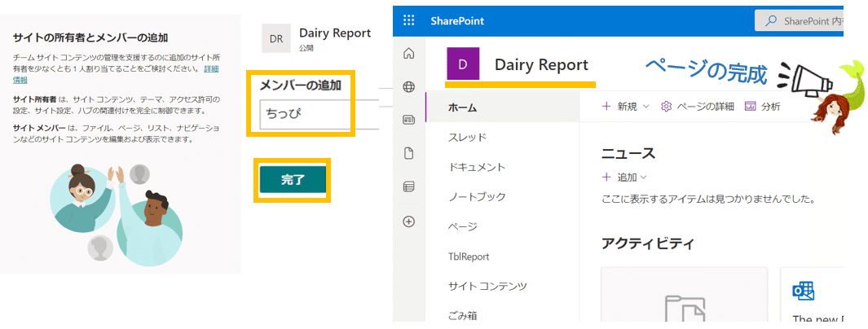Open My lists icon in app bar
Image resolution: width=868 pixels, height=329 pixels.
409,186
